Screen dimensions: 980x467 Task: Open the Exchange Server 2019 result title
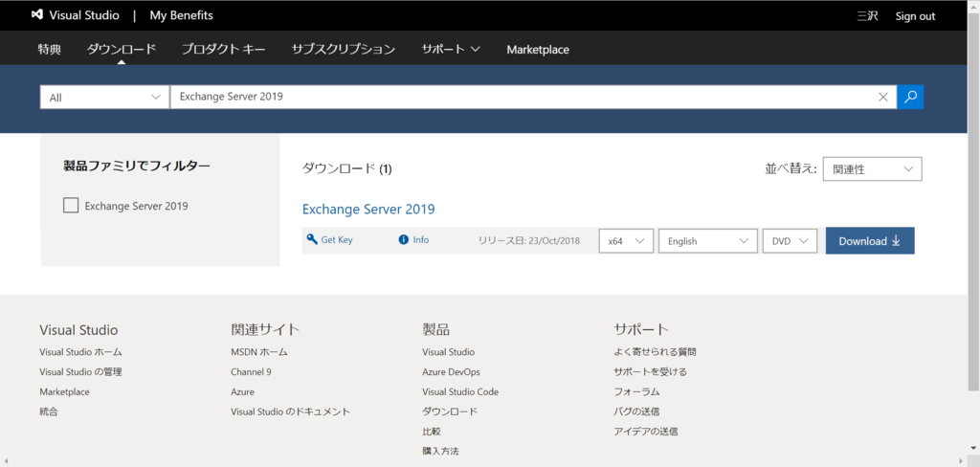(x=368, y=209)
